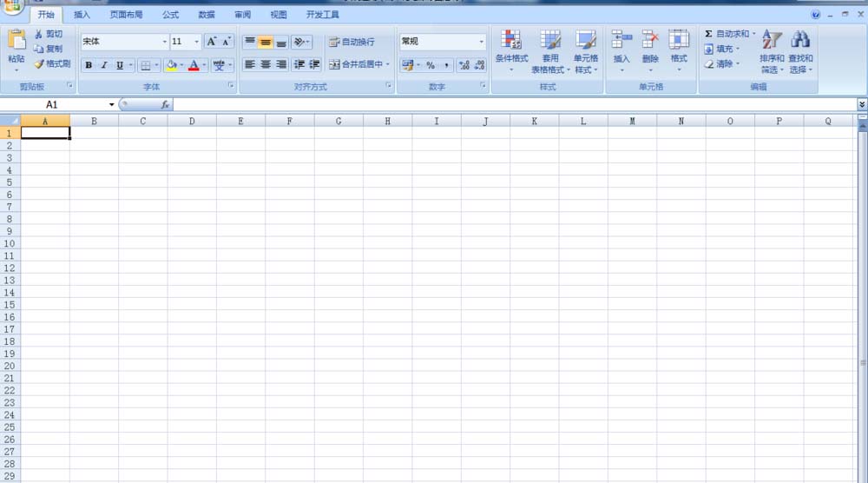Switch to the 视图 tab
This screenshot has height=483, width=868.
point(279,15)
